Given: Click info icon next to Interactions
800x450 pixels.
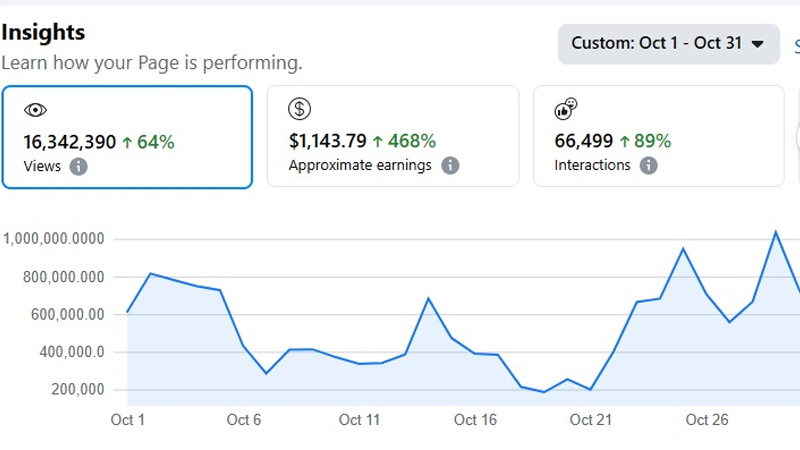Looking at the screenshot, I should [x=649, y=165].
